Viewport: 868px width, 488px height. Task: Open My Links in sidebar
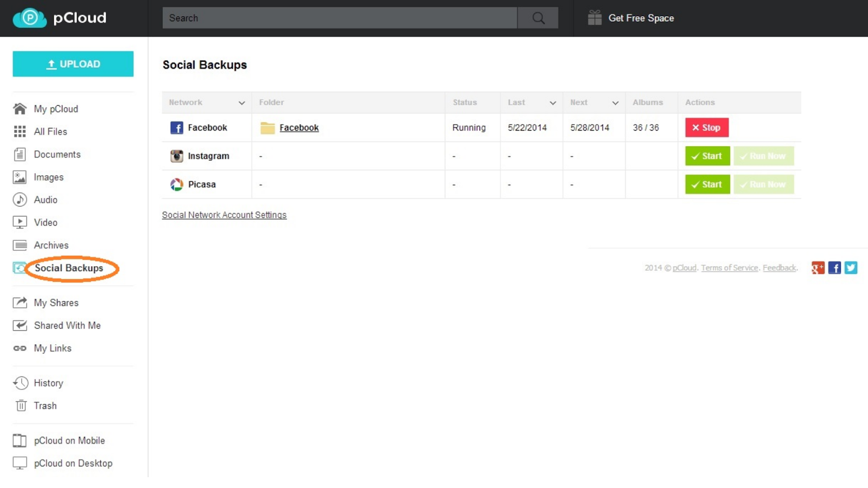(53, 348)
